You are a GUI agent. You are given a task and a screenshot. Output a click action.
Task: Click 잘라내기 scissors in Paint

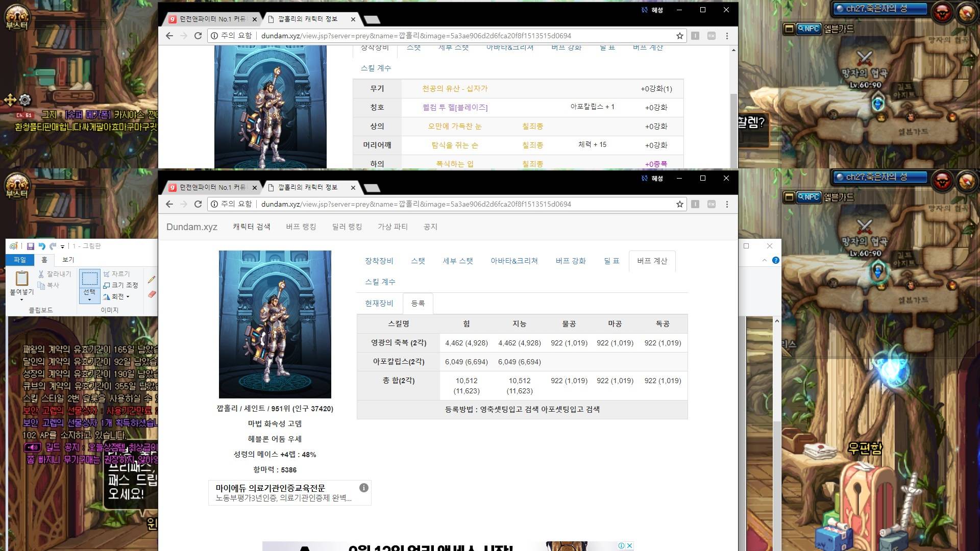55,274
